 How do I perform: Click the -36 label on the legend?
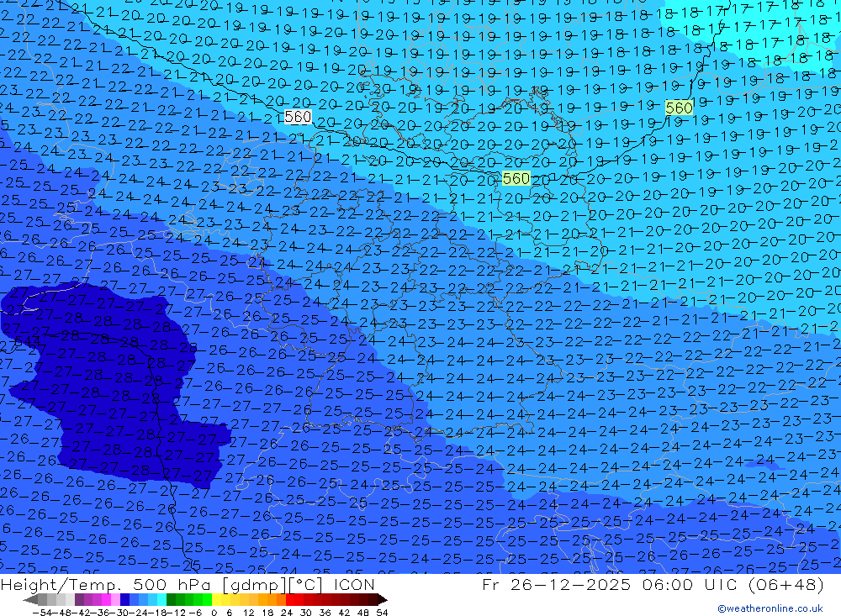100,613
